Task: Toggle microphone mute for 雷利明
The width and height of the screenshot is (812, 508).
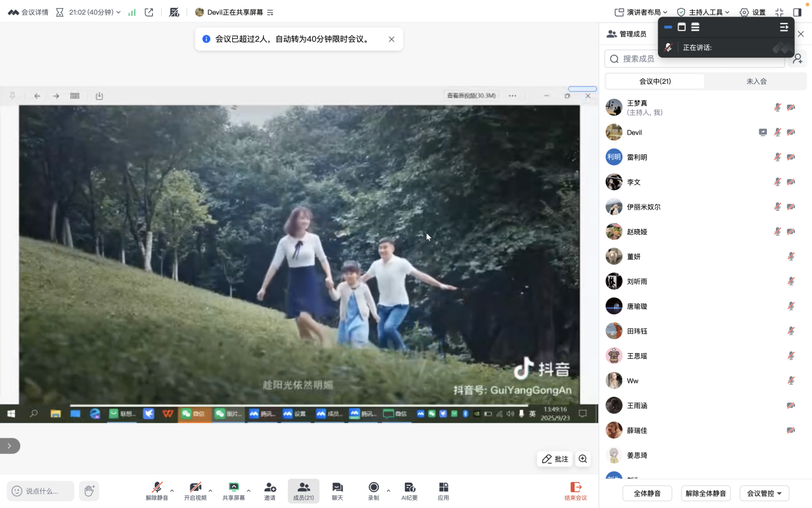Action: [x=777, y=157]
